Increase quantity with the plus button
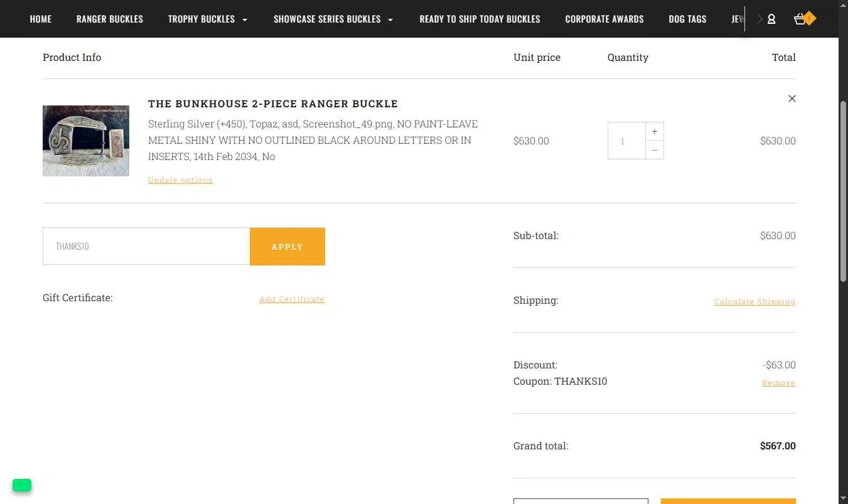This screenshot has width=848, height=504. point(655,131)
